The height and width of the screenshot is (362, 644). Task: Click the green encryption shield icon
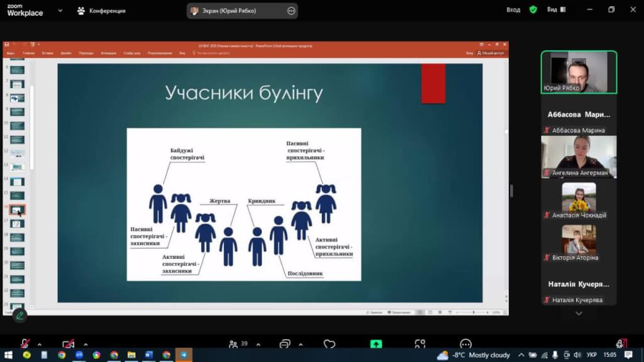click(533, 10)
